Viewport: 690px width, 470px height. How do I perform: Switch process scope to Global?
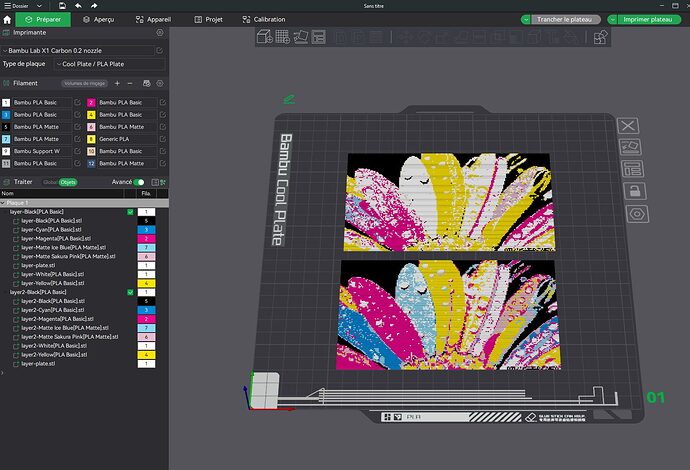point(50,182)
